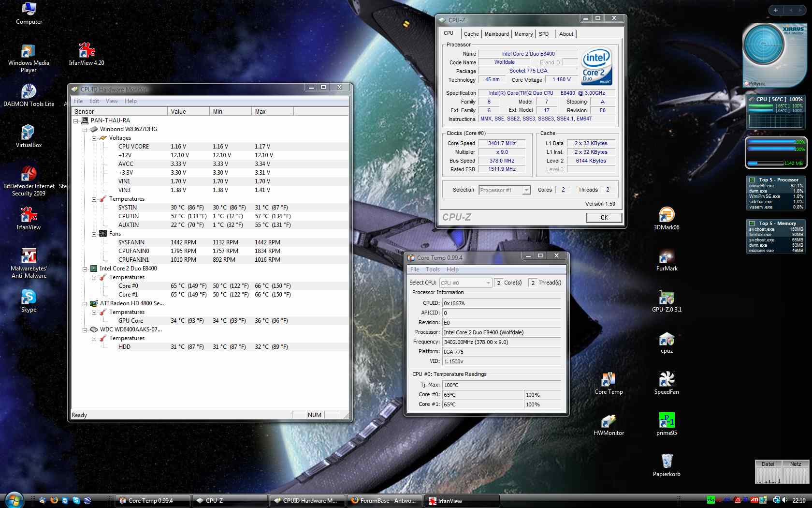
Task: Open prime95 desktop shortcut
Action: (667, 424)
